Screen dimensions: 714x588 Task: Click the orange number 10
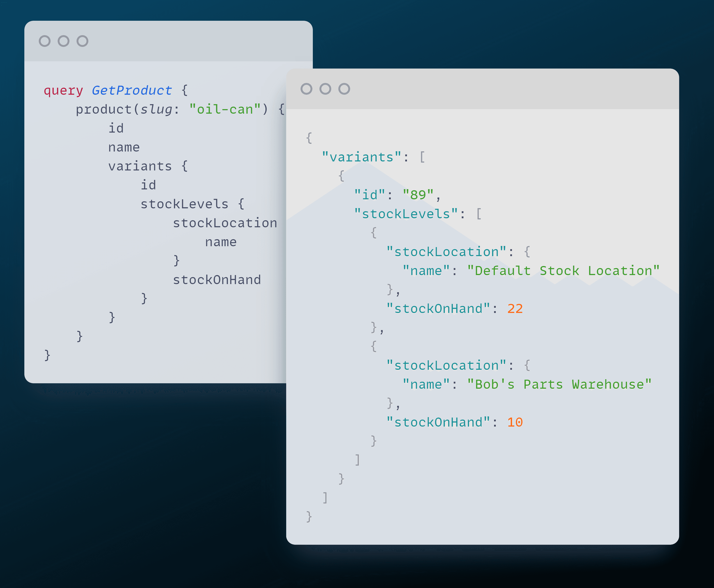click(x=515, y=422)
